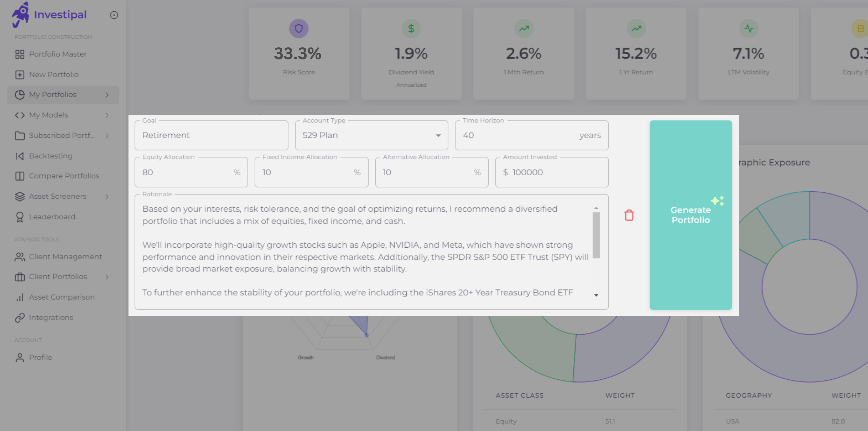
Task: Expand the Asset Screeners menu
Action: point(107,196)
